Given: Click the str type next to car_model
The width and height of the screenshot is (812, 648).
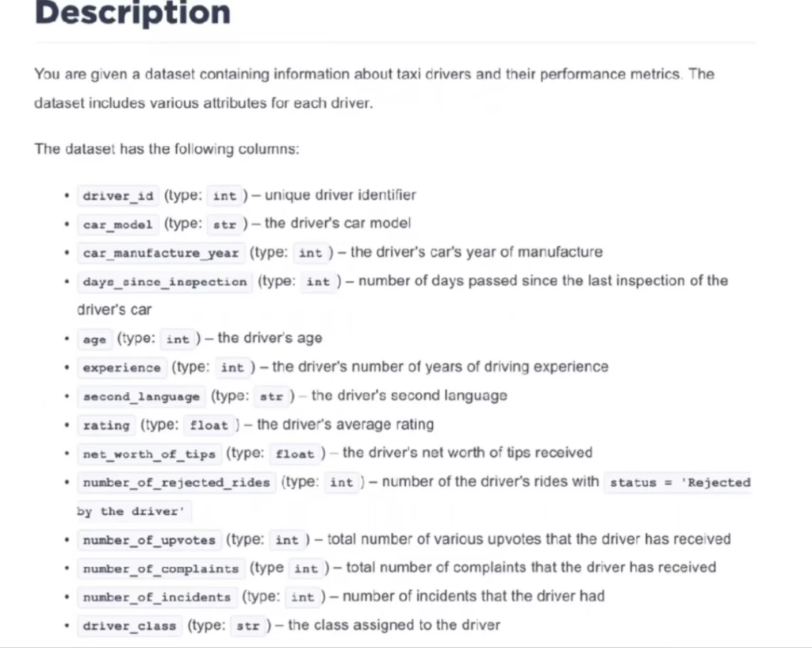Looking at the screenshot, I should tap(224, 224).
